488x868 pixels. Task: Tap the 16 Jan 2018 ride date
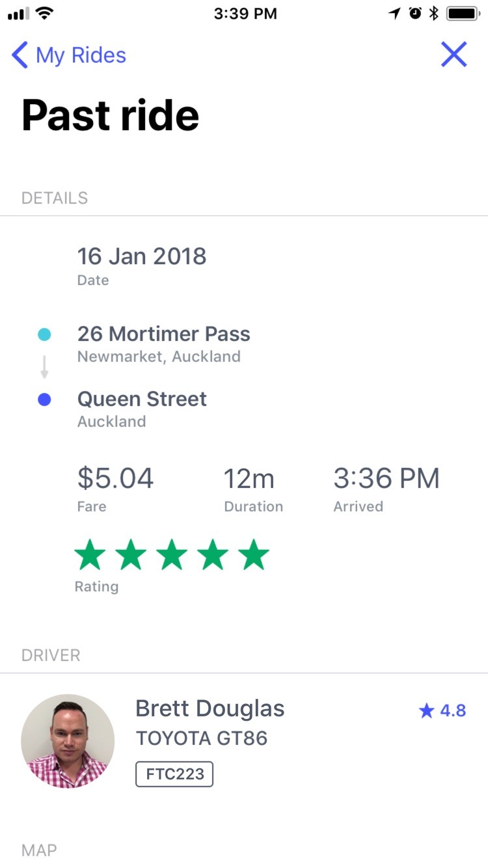(x=142, y=256)
